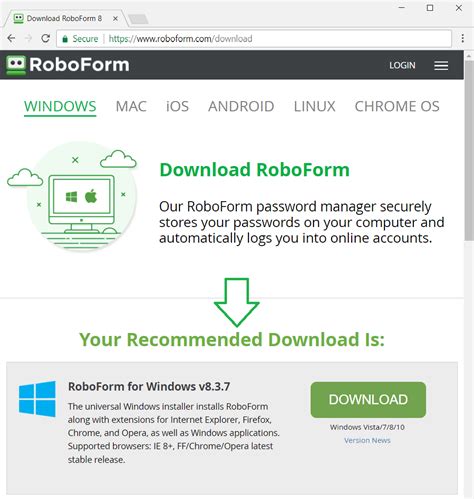This screenshot has height=499, width=474.
Task: Click the RoboForm robot logo icon
Action: coord(16,65)
